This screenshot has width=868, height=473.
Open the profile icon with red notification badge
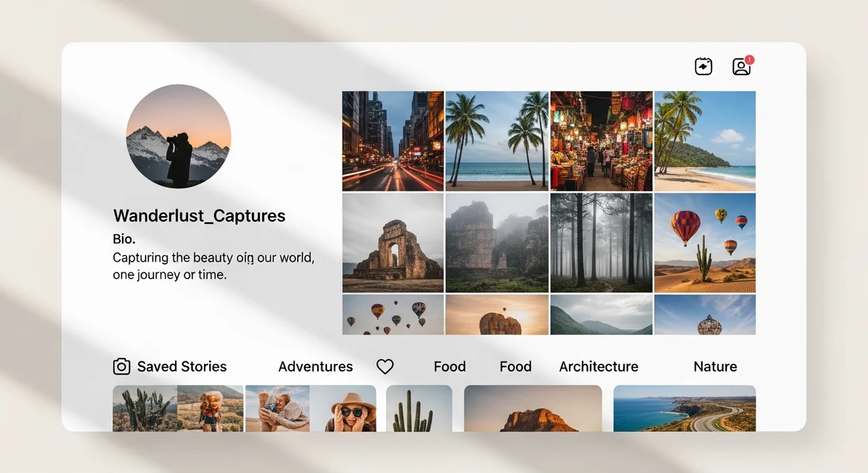(x=741, y=66)
